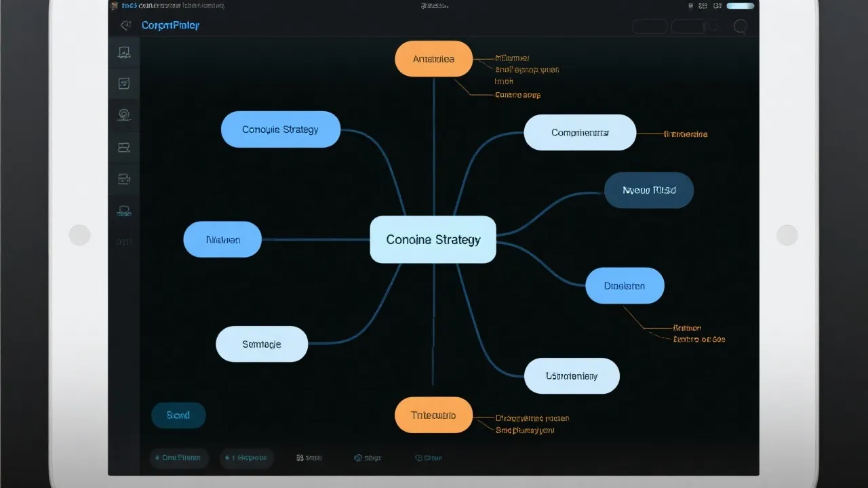Toggle the share option in the bottom bar
Viewport: 868px width, 488px height.
click(427, 457)
